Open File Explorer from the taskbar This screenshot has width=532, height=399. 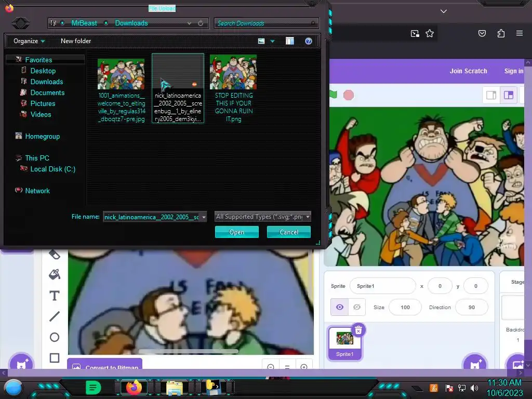coord(174,388)
